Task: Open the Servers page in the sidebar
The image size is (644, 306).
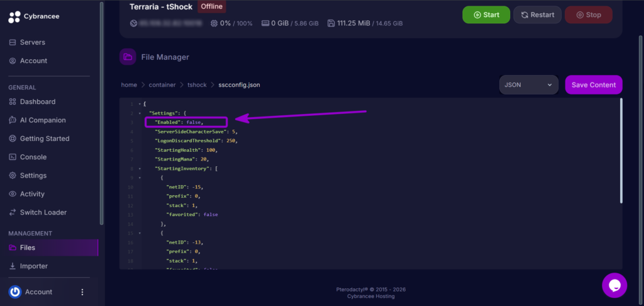Action: click(x=33, y=42)
